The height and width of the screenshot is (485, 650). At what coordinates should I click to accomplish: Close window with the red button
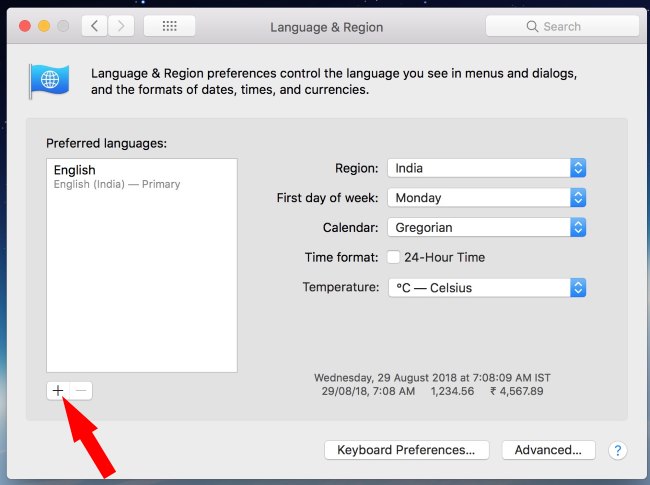click(24, 26)
